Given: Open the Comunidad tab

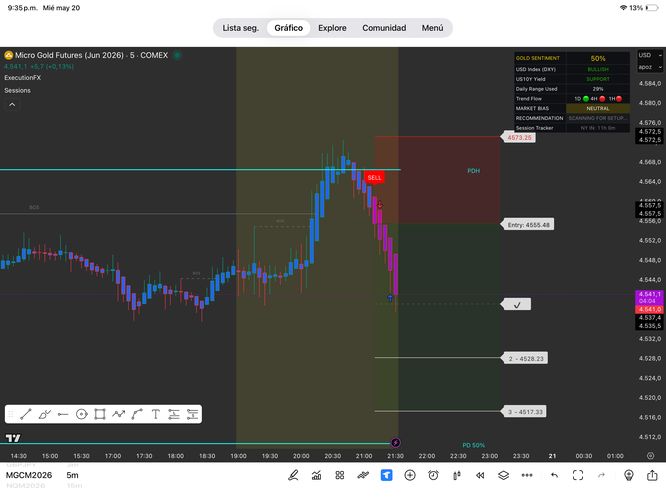Looking at the screenshot, I should point(384,28).
